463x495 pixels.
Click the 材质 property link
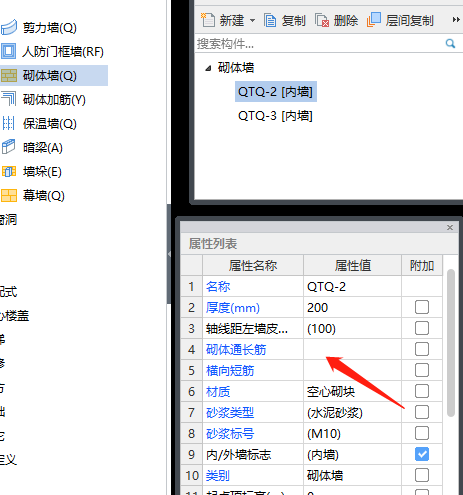tap(218, 392)
